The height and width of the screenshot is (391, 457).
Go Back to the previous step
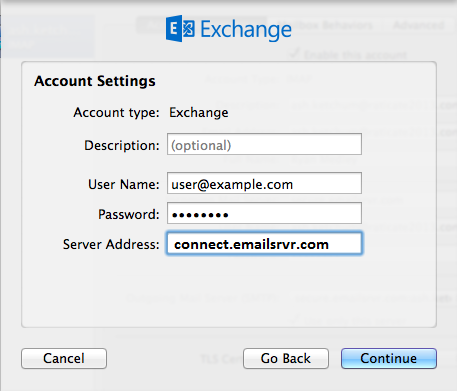coord(286,359)
